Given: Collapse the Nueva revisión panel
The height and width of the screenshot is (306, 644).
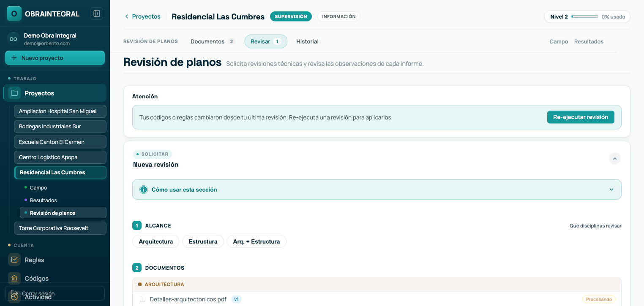Looking at the screenshot, I should (615, 159).
